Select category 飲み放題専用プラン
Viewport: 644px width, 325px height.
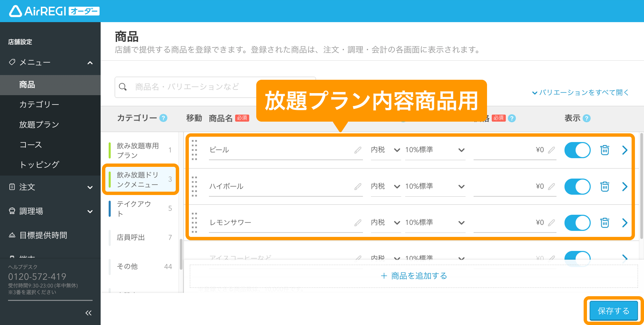click(141, 150)
